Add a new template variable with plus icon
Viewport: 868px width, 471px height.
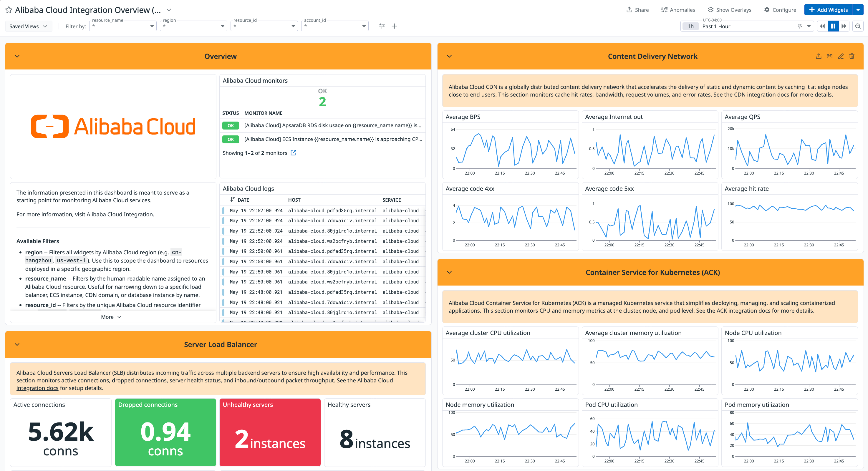(394, 26)
